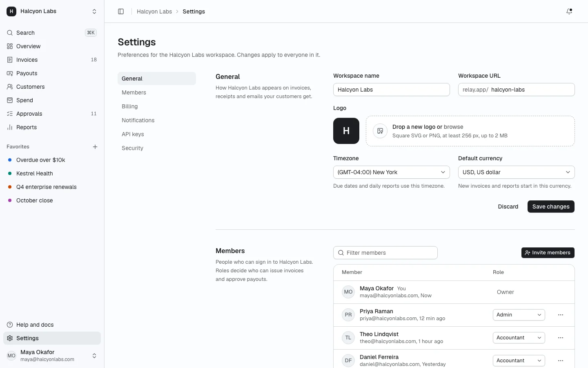
Task: Open the Overdue over $10k favorite
Action: click(x=52, y=160)
